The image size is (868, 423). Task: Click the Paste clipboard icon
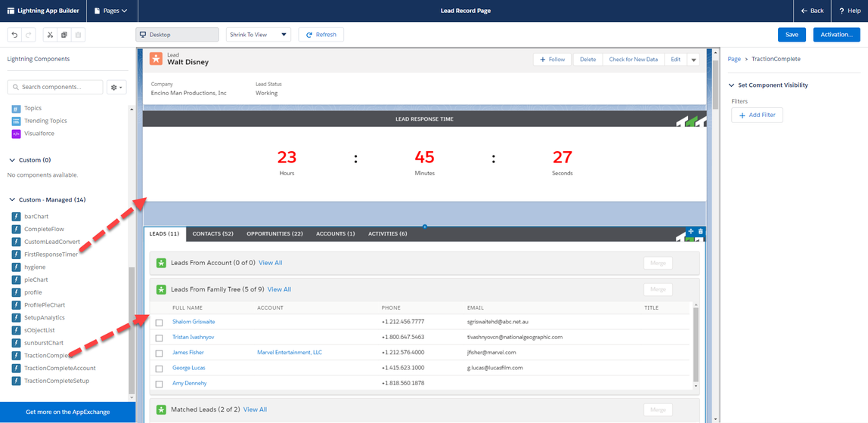(79, 35)
